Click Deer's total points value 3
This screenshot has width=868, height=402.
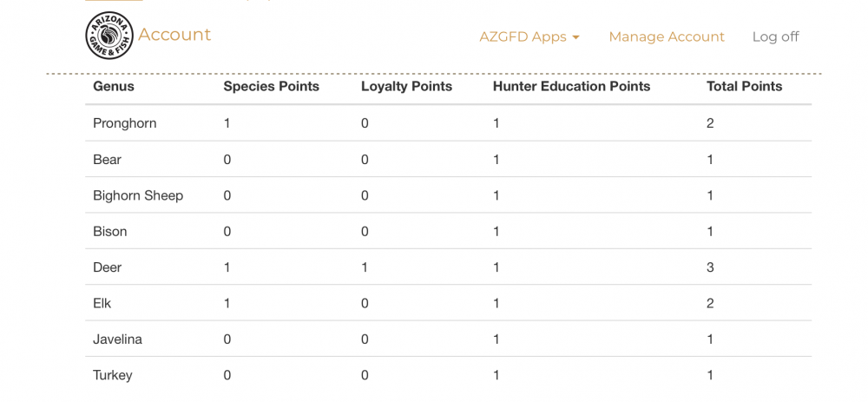(x=710, y=267)
